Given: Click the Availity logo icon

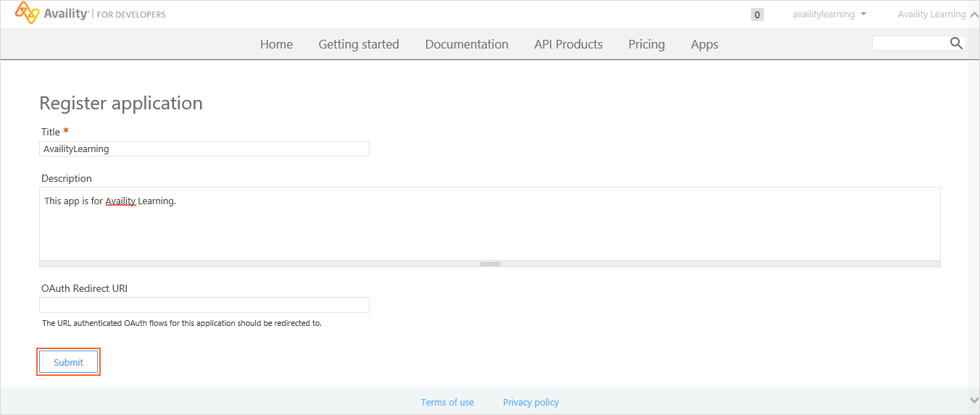Looking at the screenshot, I should click(27, 13).
